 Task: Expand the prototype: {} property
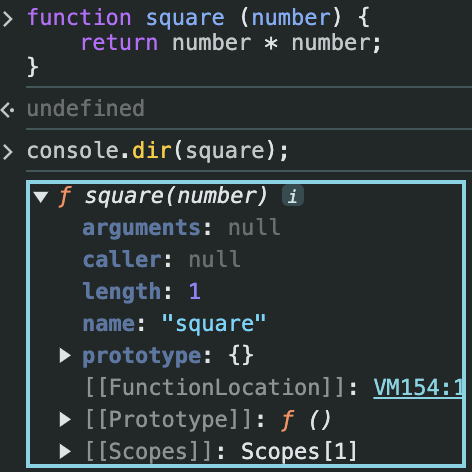coord(65,356)
